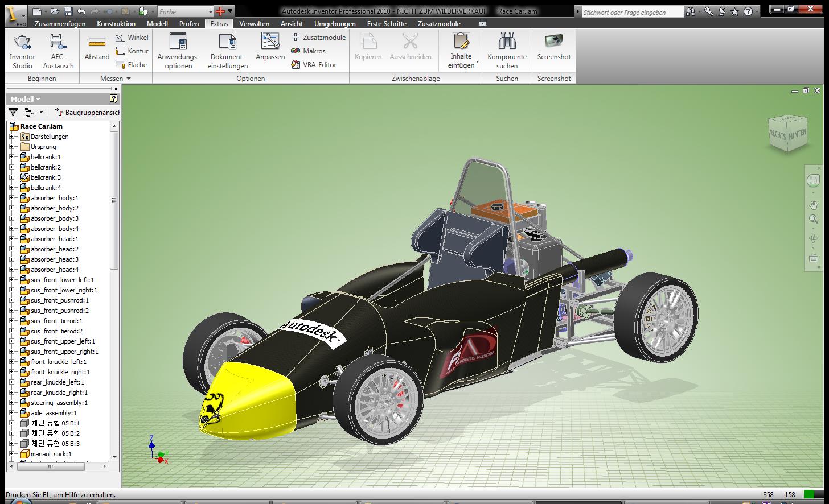The image size is (829, 504).
Task: Expand the steering_assembly:1 node
Action: (x=11, y=403)
